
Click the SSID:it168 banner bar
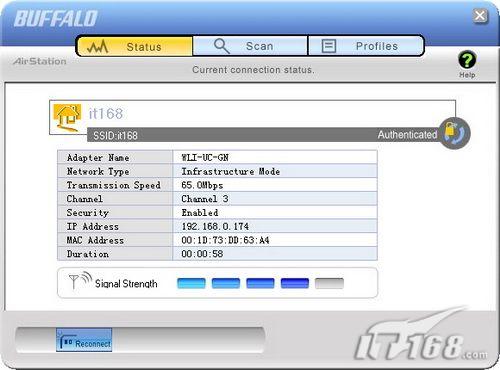[263, 135]
